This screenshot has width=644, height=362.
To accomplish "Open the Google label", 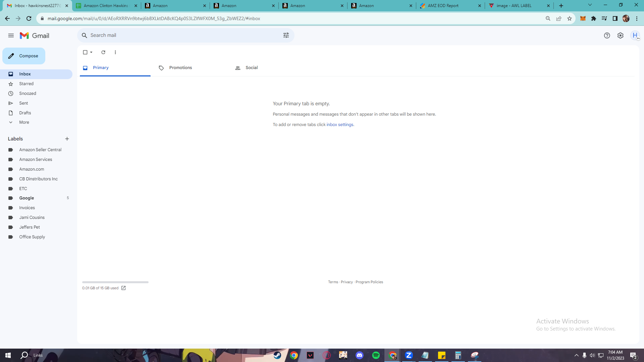I will pyautogui.click(x=36, y=198).
